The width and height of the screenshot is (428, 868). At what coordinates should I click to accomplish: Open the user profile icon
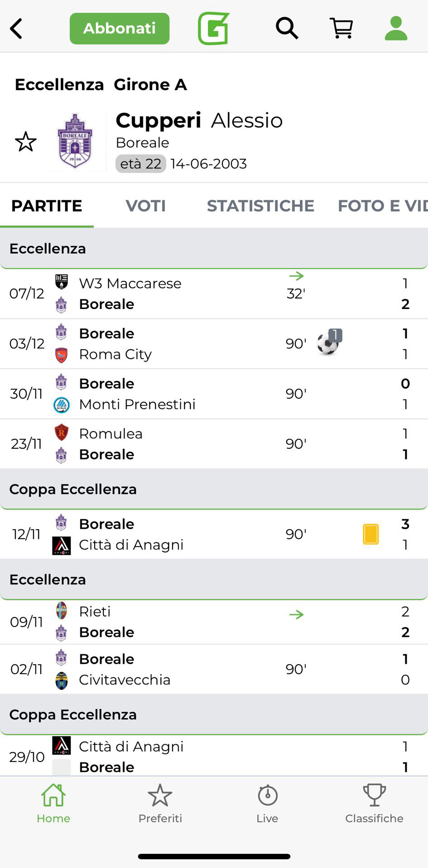coord(396,29)
